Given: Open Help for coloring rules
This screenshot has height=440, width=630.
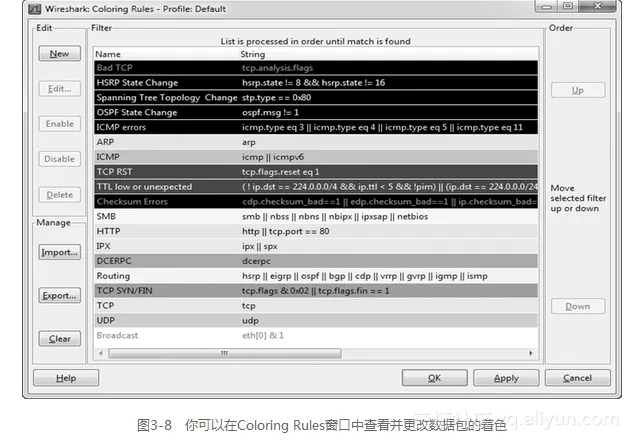Looking at the screenshot, I should point(66,378).
